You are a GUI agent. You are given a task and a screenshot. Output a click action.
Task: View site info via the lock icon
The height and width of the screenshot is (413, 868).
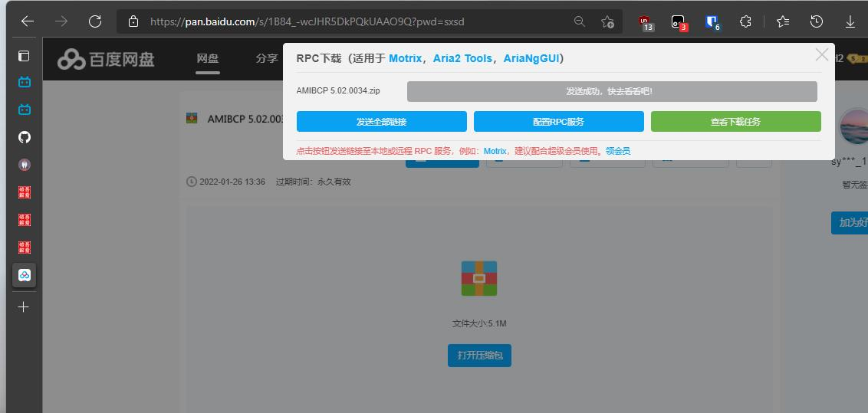(133, 21)
